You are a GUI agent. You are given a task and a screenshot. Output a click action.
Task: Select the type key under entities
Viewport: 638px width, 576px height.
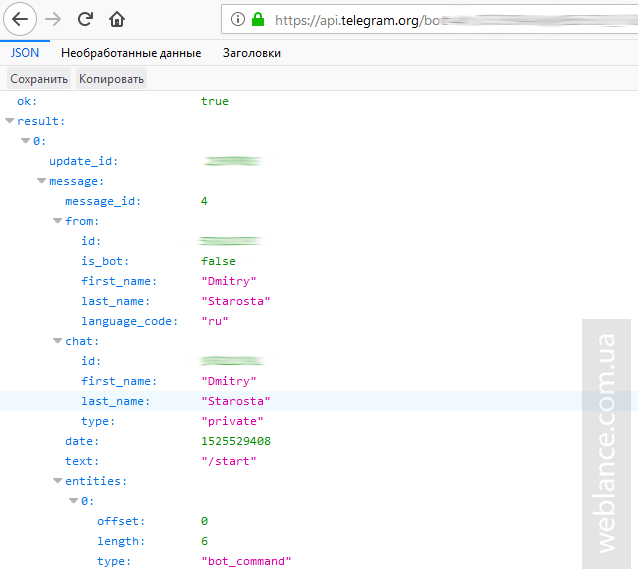114,561
